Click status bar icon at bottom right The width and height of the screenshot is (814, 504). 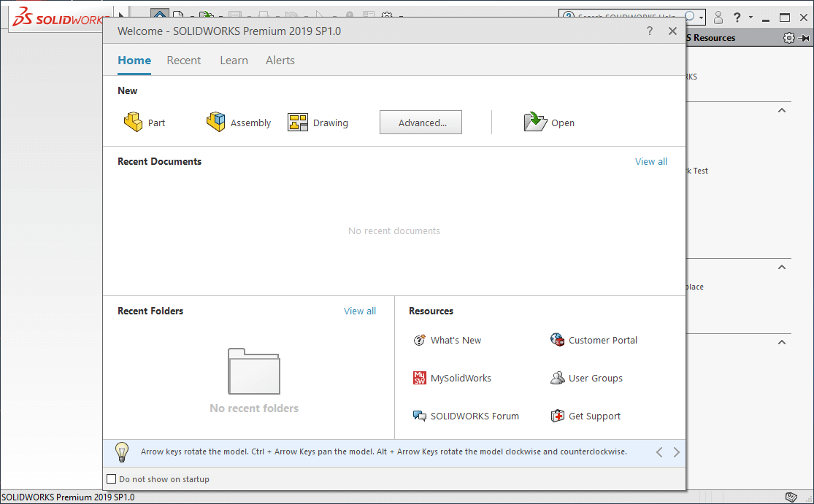coord(791,497)
